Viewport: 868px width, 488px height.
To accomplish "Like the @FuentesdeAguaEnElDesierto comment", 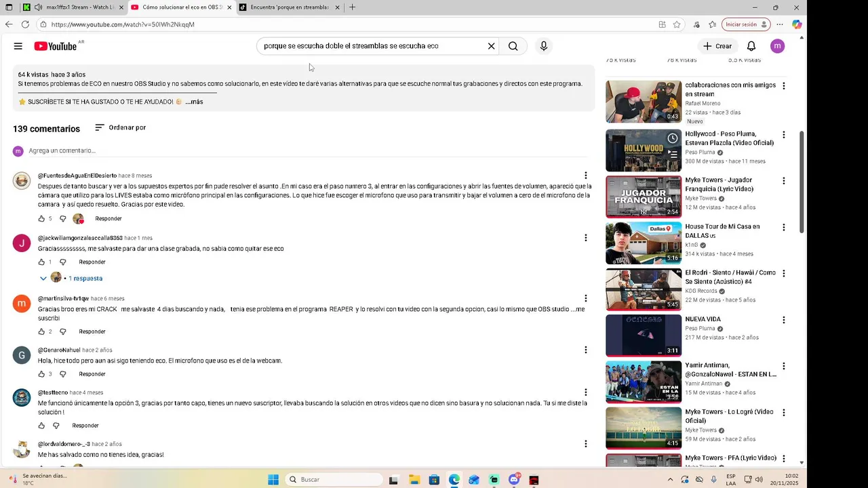I will [x=41, y=219].
